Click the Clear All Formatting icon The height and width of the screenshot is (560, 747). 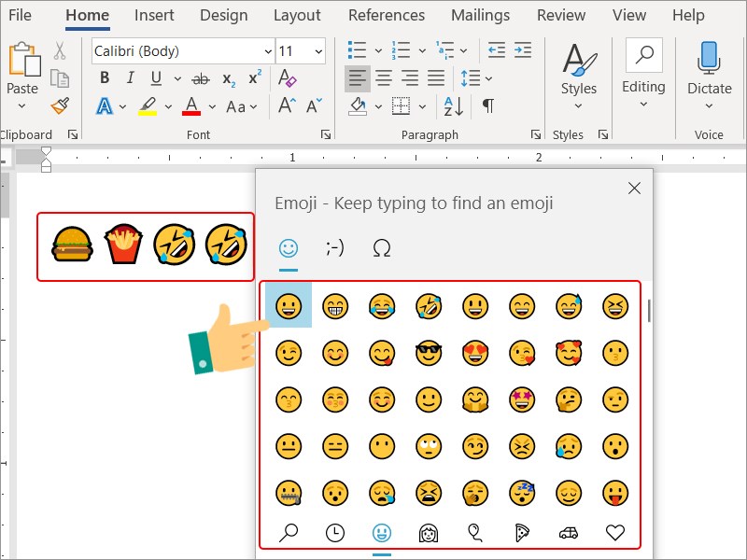click(287, 77)
